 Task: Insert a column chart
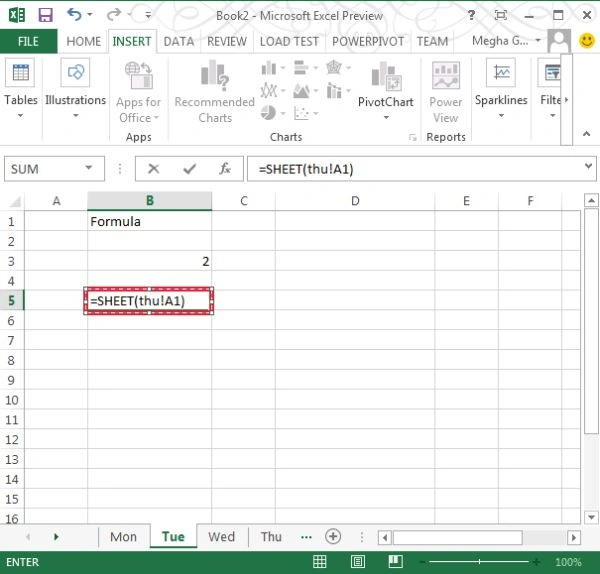pyautogui.click(x=269, y=68)
